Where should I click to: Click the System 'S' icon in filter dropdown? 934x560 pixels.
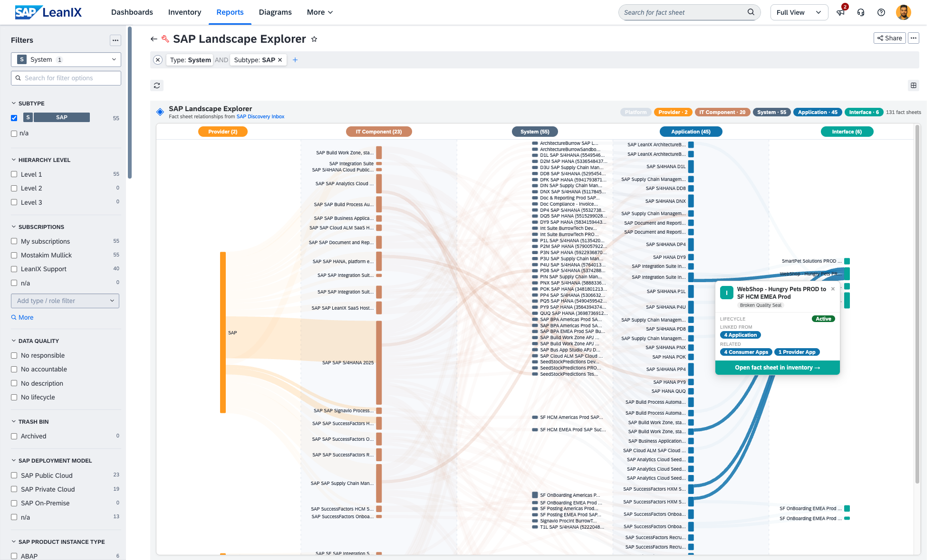click(x=22, y=59)
